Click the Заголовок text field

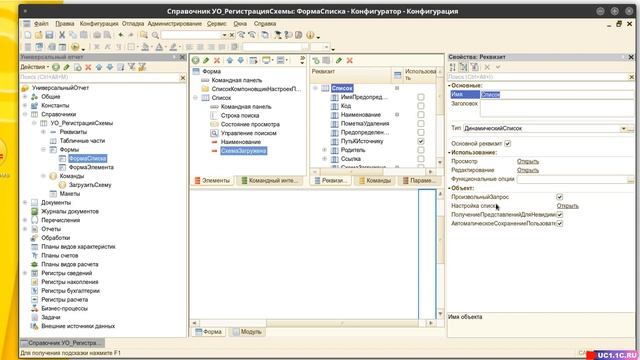click(557, 109)
